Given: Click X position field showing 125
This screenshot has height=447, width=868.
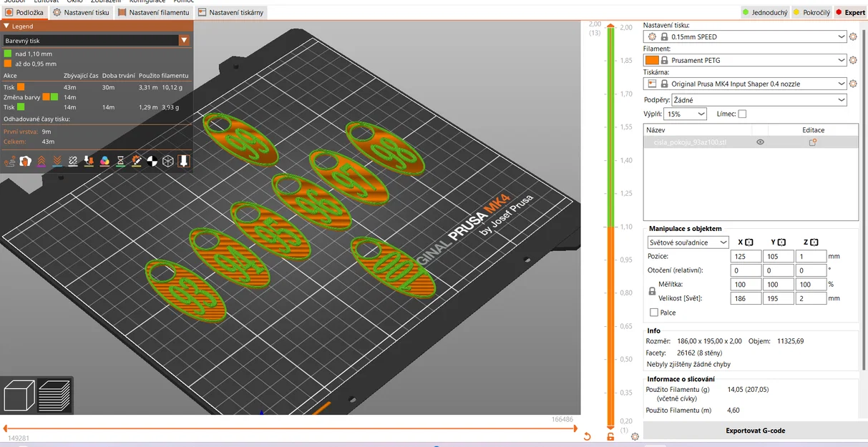Looking at the screenshot, I should 746,256.
